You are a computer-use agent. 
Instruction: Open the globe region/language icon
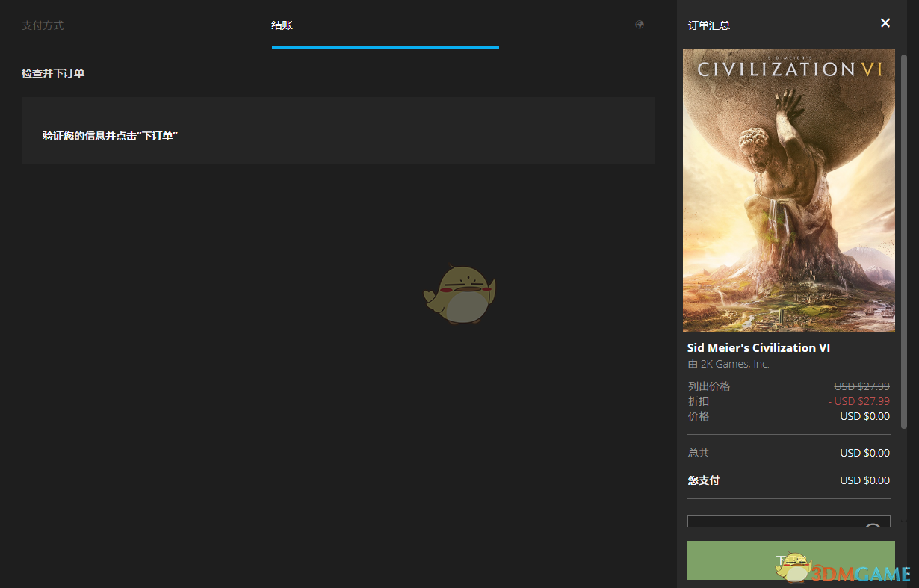pyautogui.click(x=640, y=25)
